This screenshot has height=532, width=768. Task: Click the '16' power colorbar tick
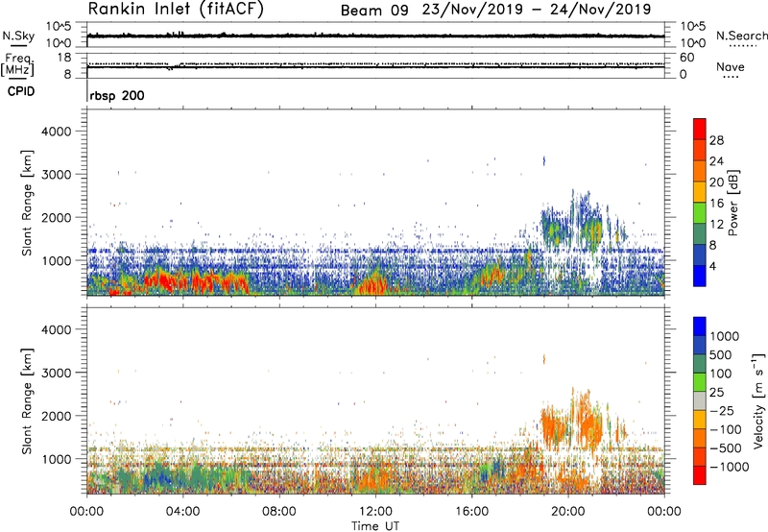(x=716, y=204)
